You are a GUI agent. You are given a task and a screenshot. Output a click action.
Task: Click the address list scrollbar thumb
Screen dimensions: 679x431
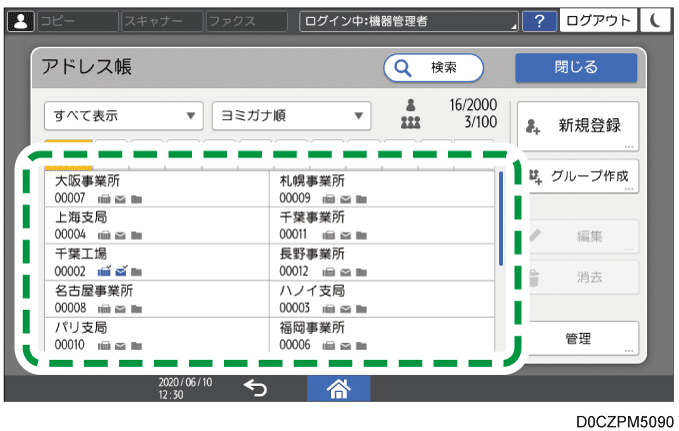501,219
